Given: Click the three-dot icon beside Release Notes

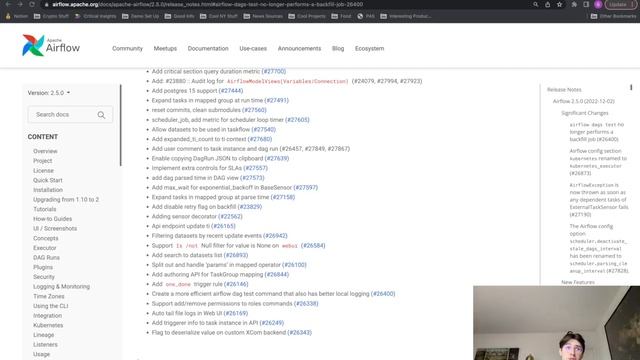Looking at the screenshot, I should tap(631, 87).
